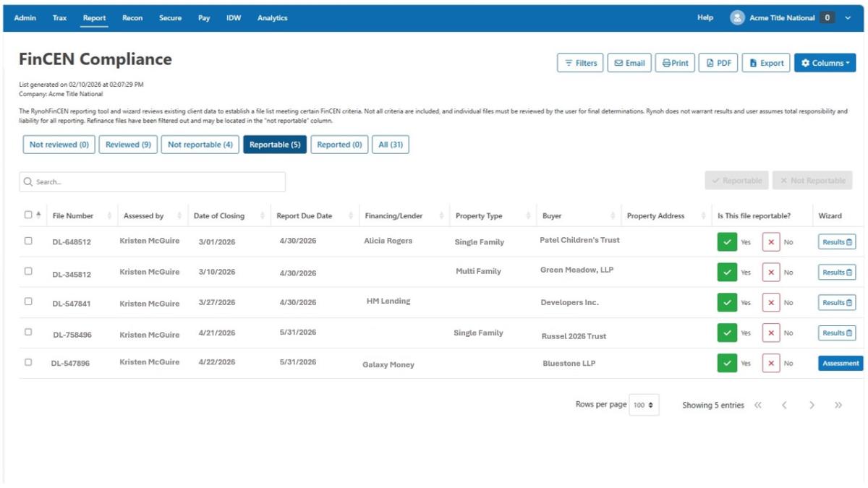
Task: Click into the Search field
Action: point(152,182)
